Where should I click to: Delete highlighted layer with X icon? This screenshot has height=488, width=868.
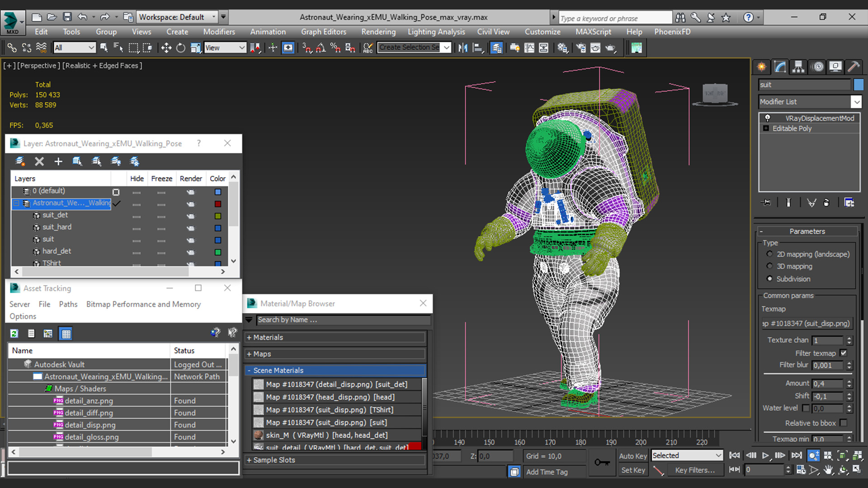click(x=39, y=161)
